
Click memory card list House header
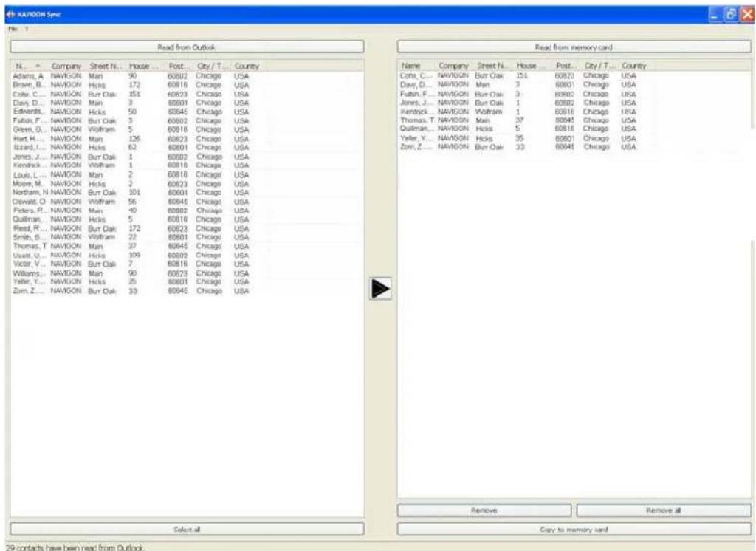[x=532, y=65]
